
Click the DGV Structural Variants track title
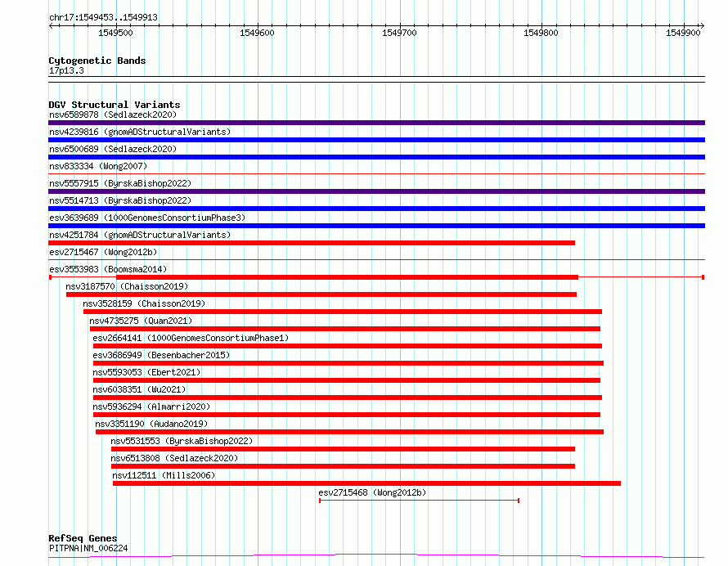click(115, 105)
